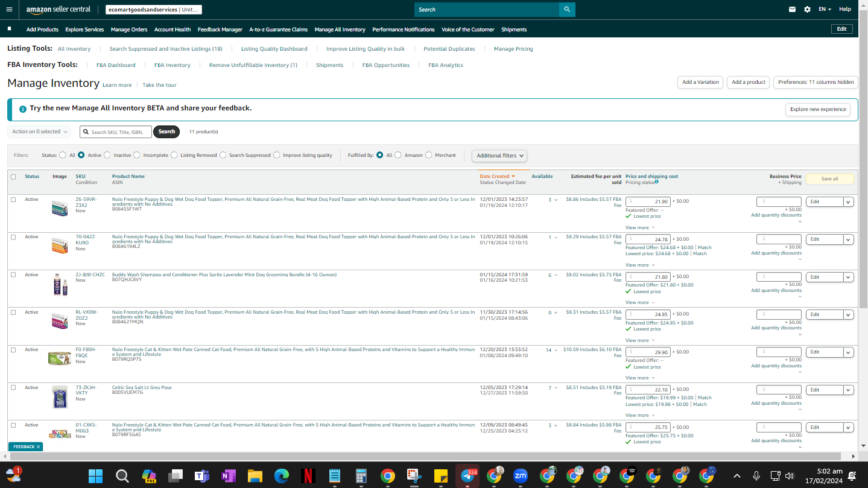Screen dimensions: 868x488
Task: Open Performance Notifications menu item
Action: [404, 30]
